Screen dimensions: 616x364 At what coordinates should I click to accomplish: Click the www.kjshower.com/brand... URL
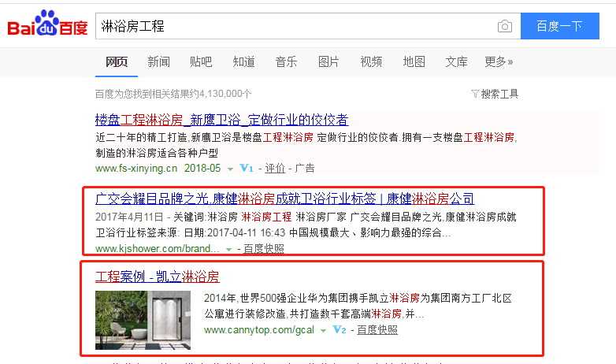157,248
